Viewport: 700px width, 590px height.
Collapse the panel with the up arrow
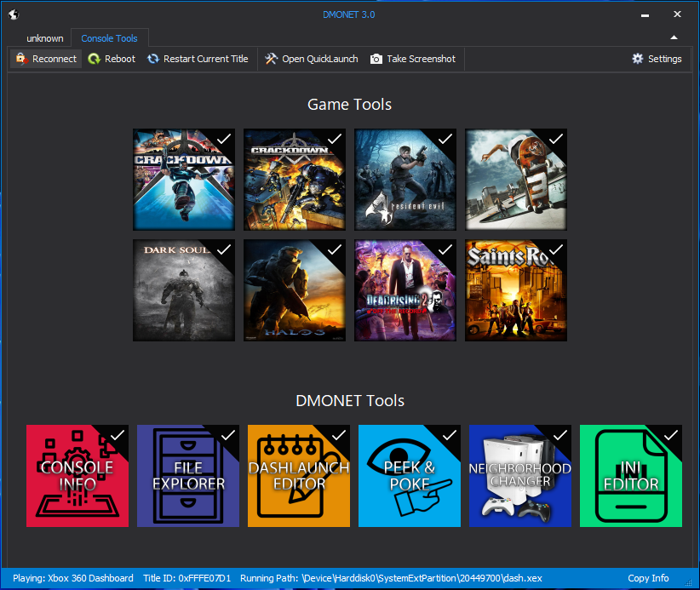click(x=674, y=37)
